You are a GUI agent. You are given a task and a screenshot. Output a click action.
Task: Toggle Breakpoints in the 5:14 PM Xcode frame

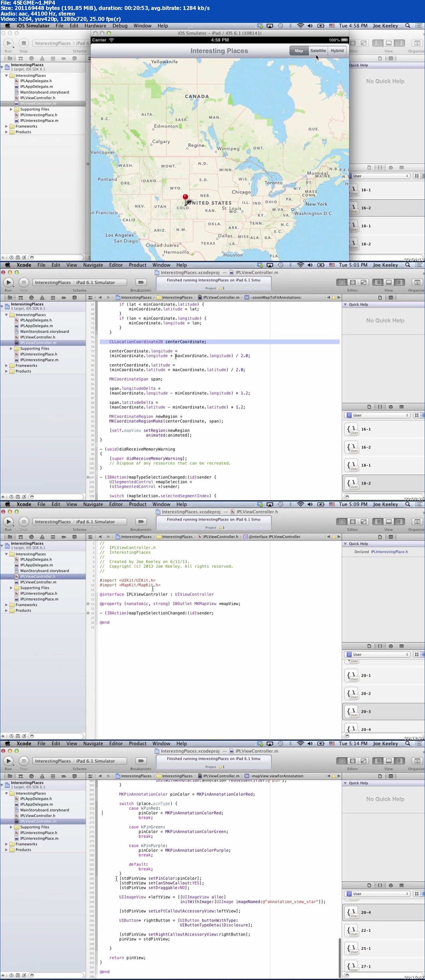tap(141, 761)
